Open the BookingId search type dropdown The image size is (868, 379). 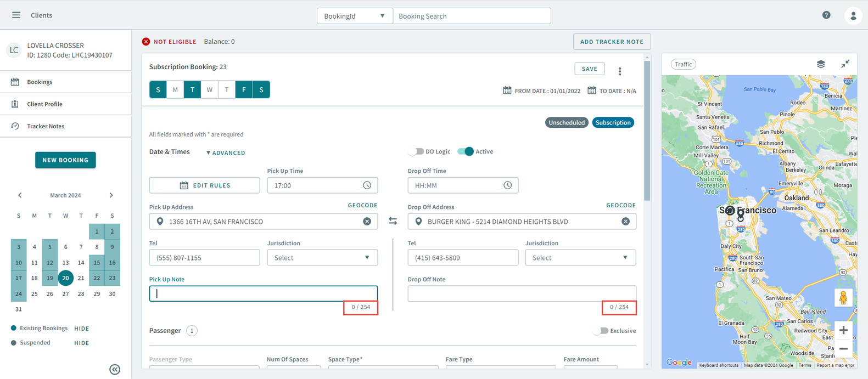(x=354, y=16)
